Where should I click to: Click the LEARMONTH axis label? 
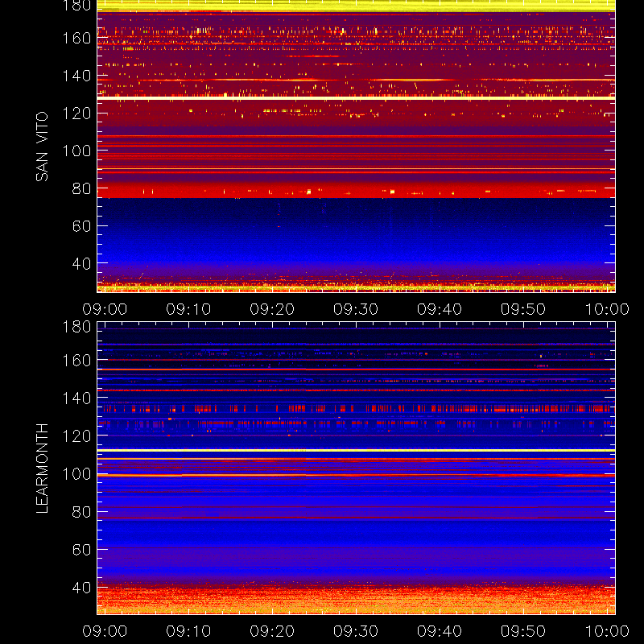[x=42, y=469]
